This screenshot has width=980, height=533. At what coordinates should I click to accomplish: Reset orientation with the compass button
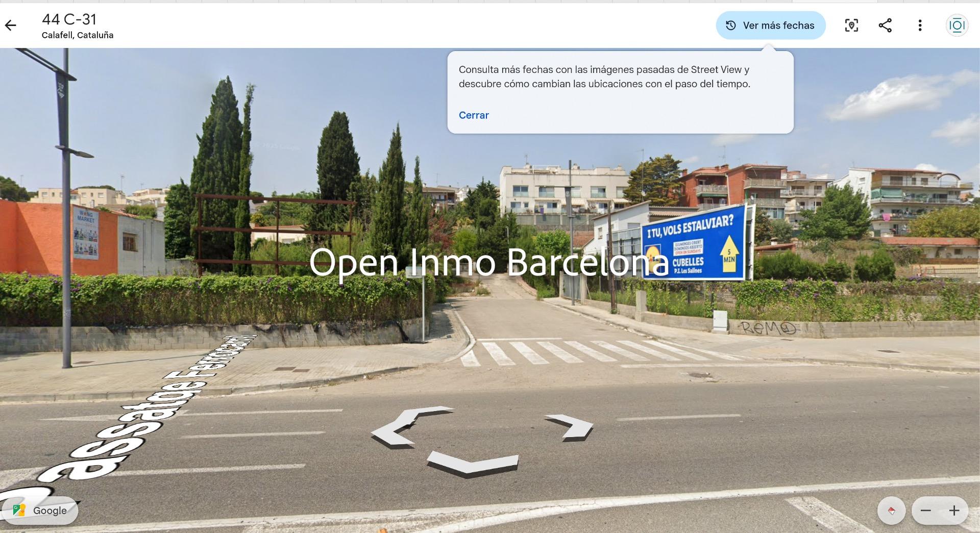tap(891, 511)
